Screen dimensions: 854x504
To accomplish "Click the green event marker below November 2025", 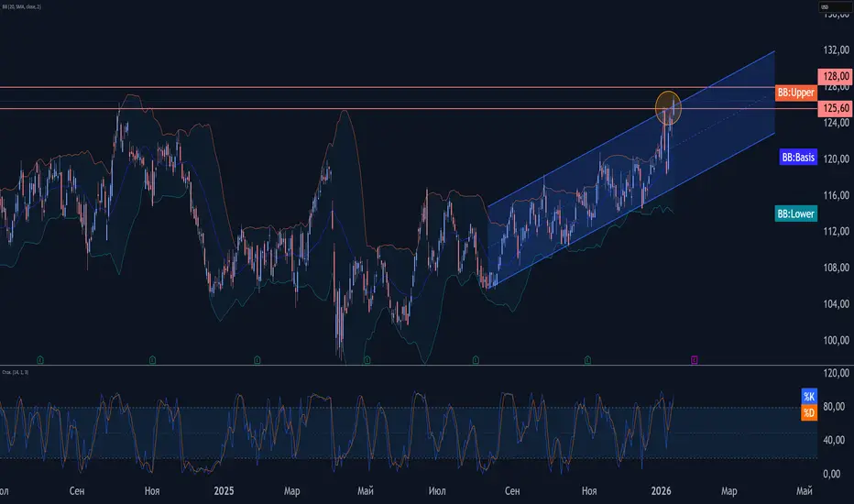I will [587, 359].
